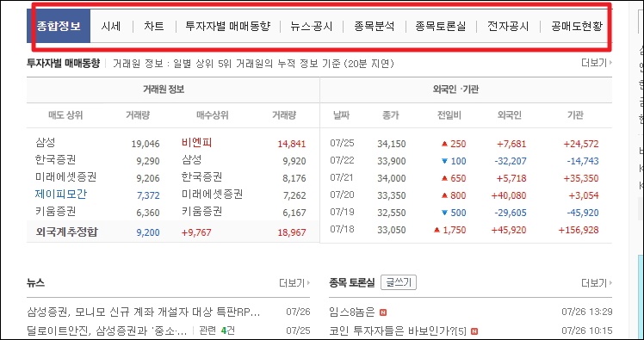Click 키움증권 in the 매도 상위 column
The image size is (644, 340).
pos(55,212)
